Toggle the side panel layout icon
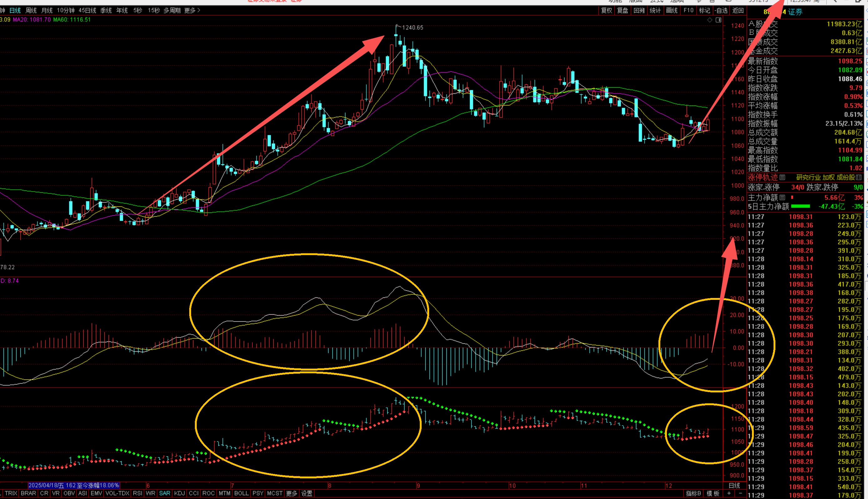The width and height of the screenshot is (868, 499). (718, 20)
